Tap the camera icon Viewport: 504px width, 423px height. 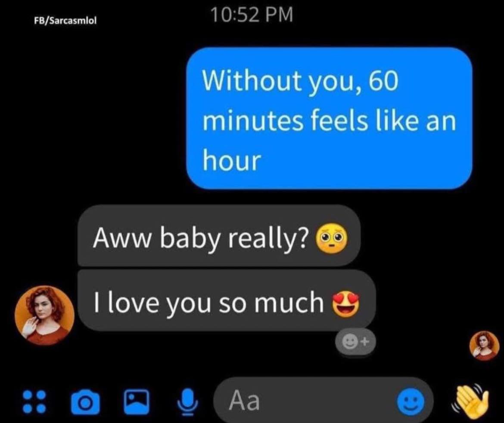[x=85, y=402]
